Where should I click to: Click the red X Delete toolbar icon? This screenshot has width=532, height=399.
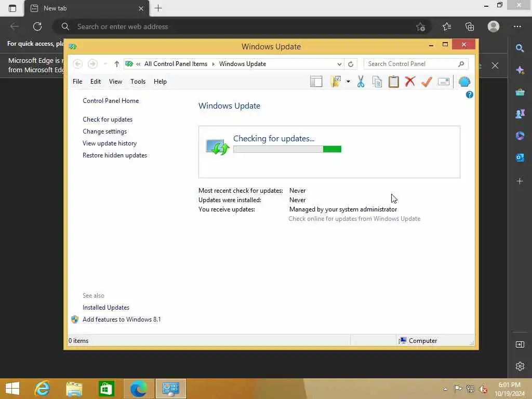click(410, 82)
